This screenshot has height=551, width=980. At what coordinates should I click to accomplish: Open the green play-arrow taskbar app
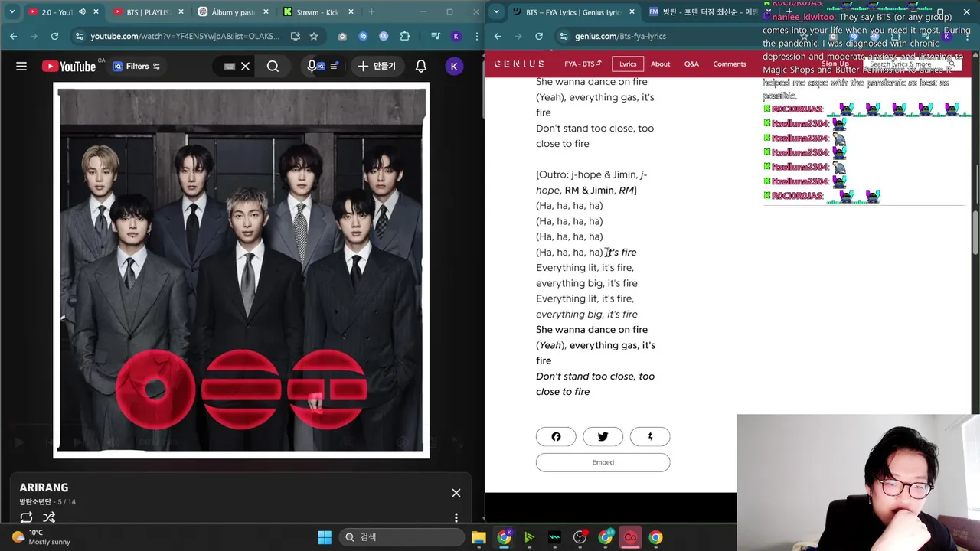coord(529,537)
